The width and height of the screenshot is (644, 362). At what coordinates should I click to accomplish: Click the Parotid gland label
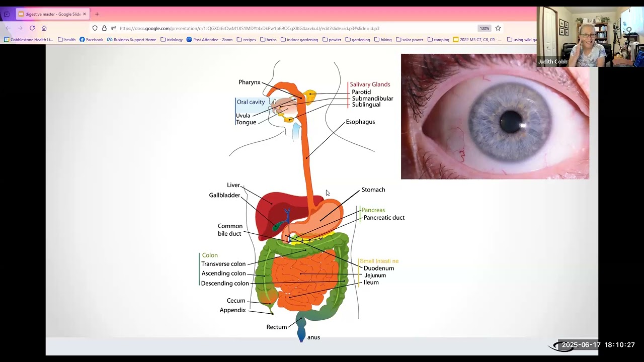pos(361,92)
